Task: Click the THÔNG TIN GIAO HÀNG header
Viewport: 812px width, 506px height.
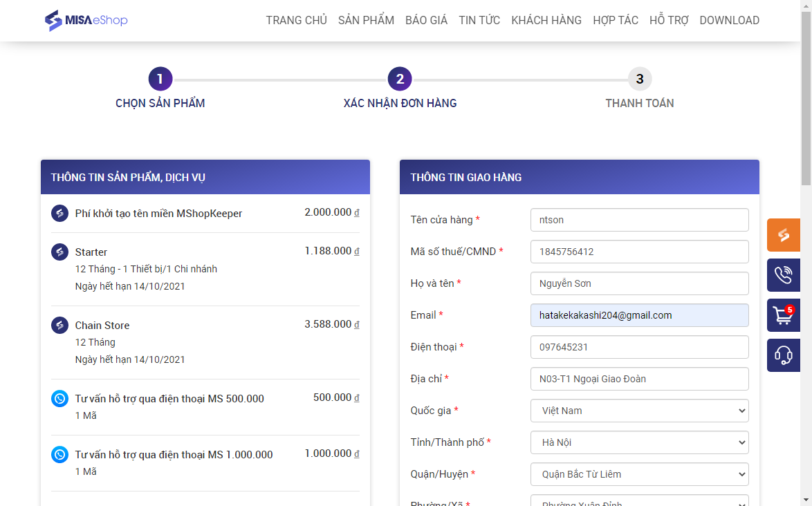Action: point(580,177)
